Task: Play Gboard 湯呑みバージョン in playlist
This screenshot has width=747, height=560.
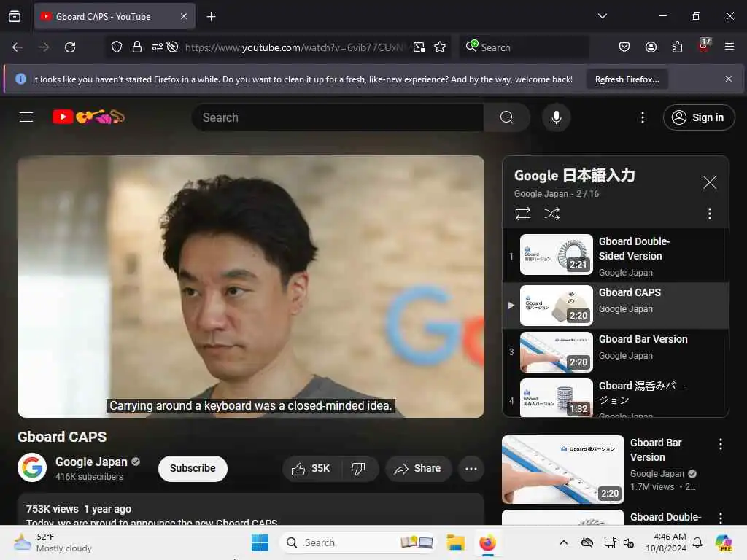Action: point(616,397)
